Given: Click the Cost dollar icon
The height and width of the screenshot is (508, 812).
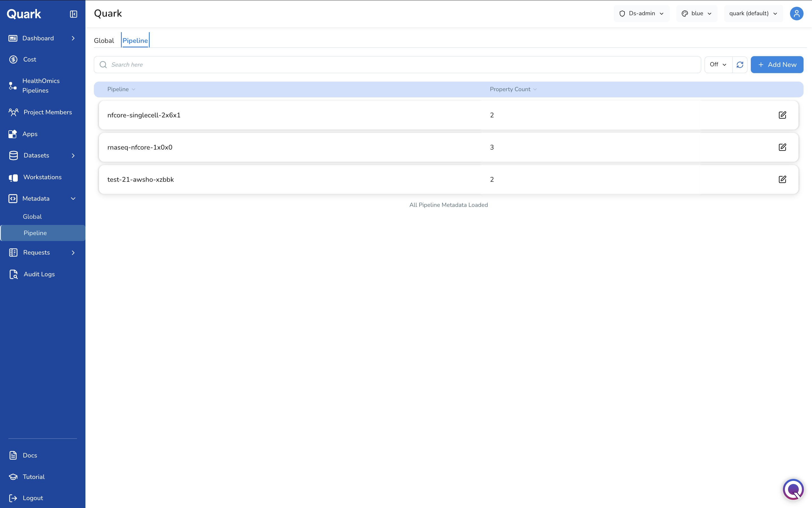Looking at the screenshot, I should pyautogui.click(x=13, y=60).
